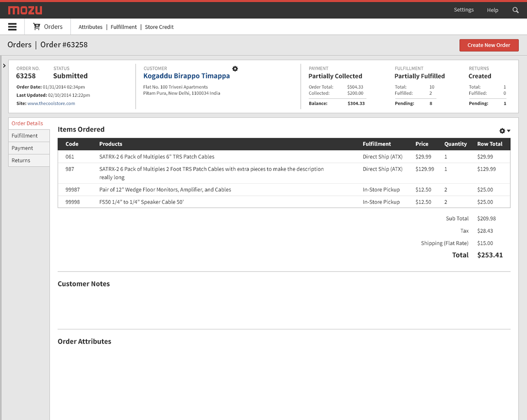Click order number 63258 in summary
This screenshot has height=420, width=527.
[26, 76]
